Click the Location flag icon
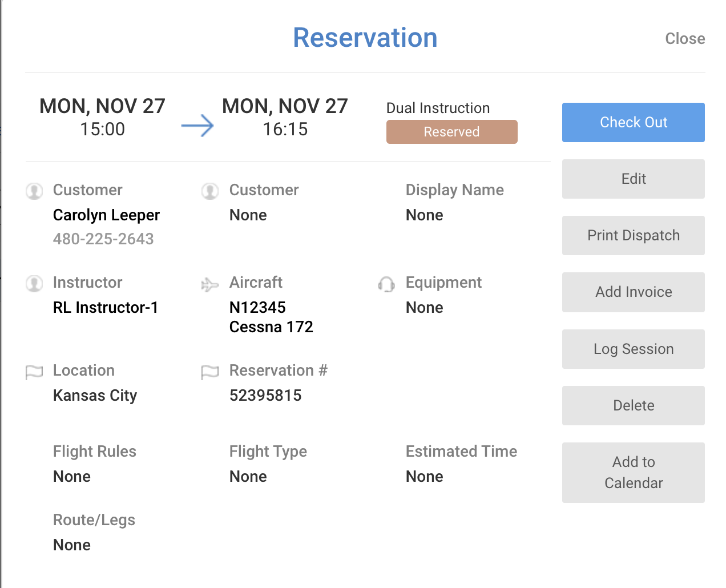726x588 pixels. coord(34,372)
